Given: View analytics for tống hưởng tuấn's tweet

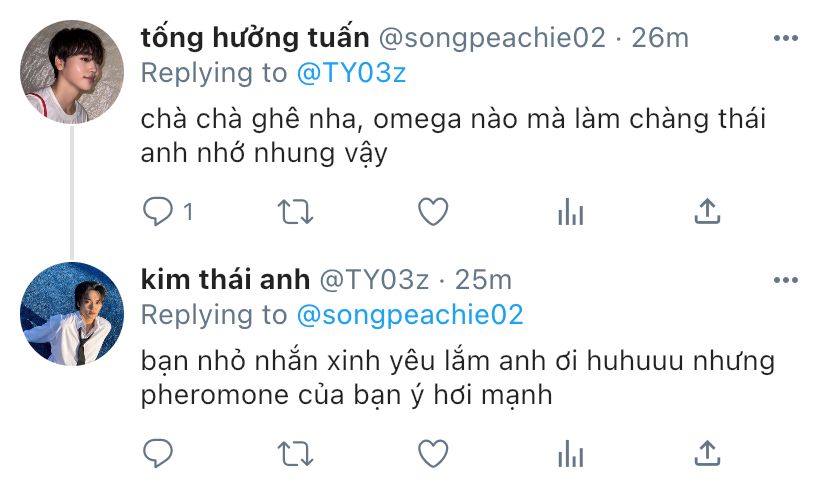Looking at the screenshot, I should 570,212.
